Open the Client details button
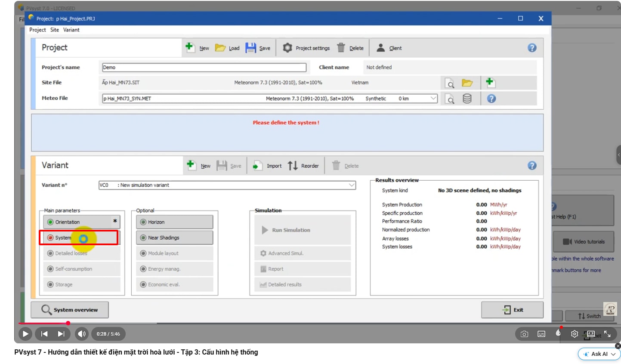This screenshot has height=364, width=621. tap(389, 48)
